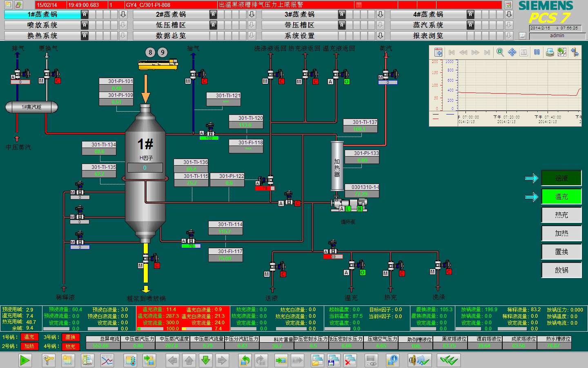The height and width of the screenshot is (368, 588).
Task: Click the trend ruler arrows icon
Action: click(575, 52)
